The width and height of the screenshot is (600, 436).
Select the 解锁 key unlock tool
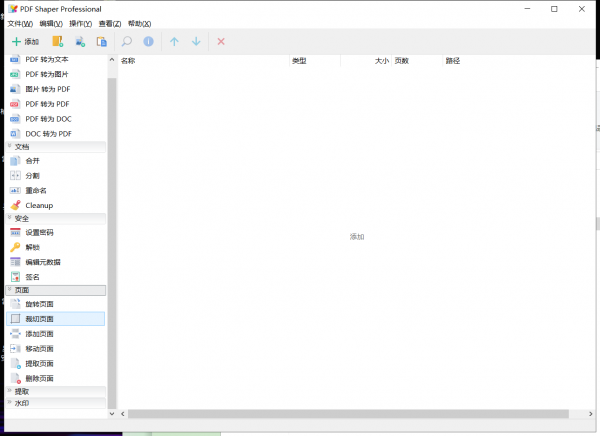[x=56, y=247]
